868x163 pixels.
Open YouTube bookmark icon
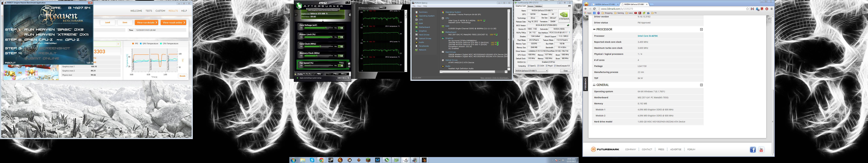635,13
